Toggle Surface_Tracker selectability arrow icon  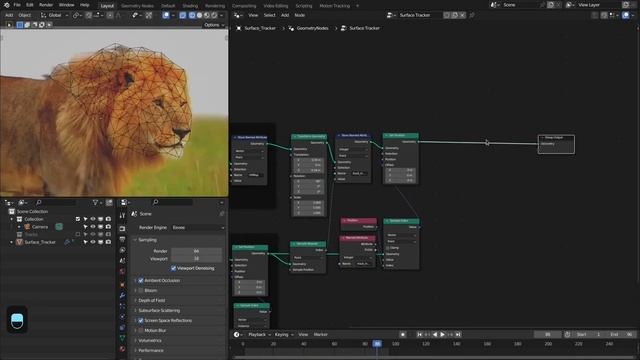pyautogui.click(x=85, y=242)
